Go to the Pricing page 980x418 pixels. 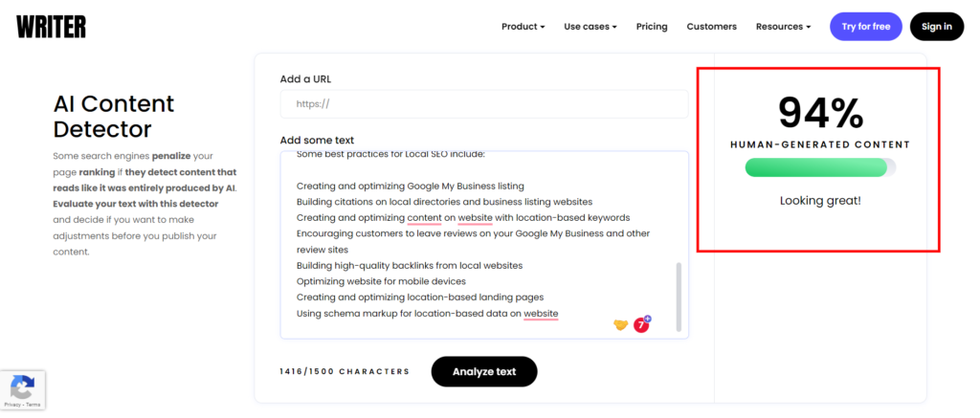[x=652, y=27]
